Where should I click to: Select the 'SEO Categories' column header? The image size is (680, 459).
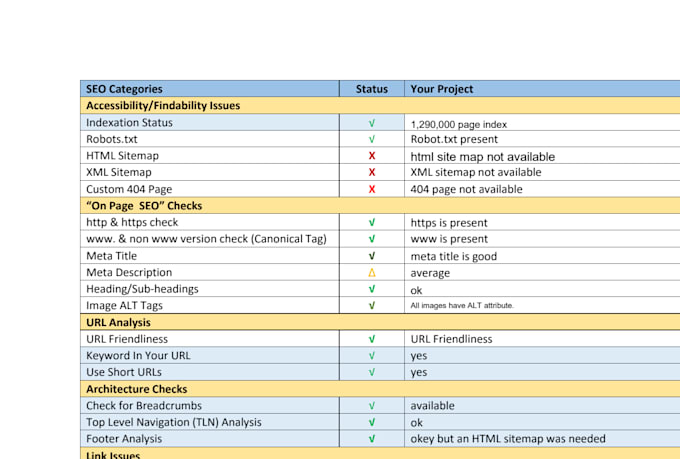210,89
